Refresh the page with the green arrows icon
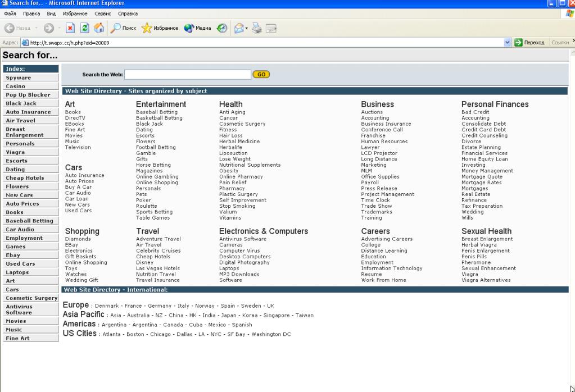 pyautogui.click(x=85, y=28)
